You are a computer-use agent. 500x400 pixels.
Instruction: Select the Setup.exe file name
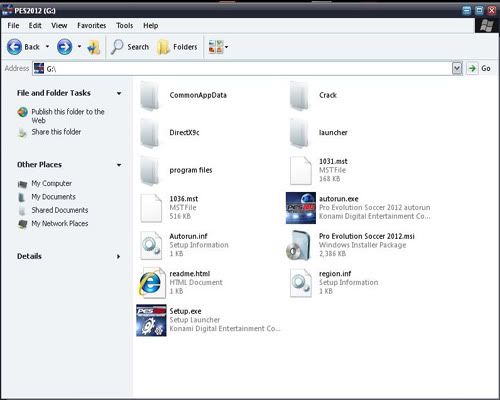point(185,311)
